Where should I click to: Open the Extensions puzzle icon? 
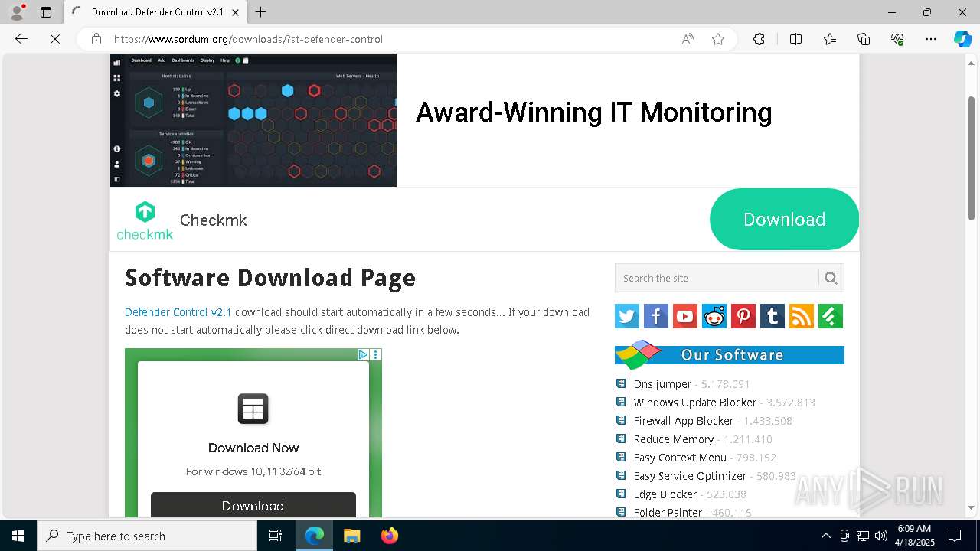click(x=759, y=39)
